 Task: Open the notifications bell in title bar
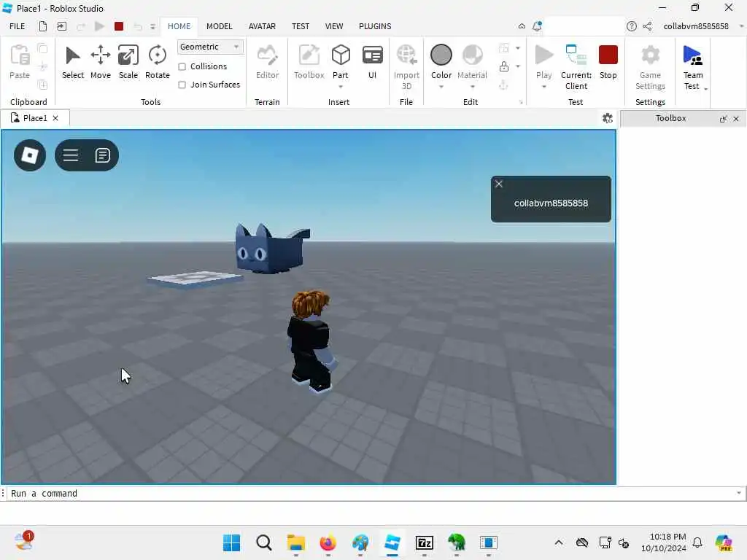(537, 26)
